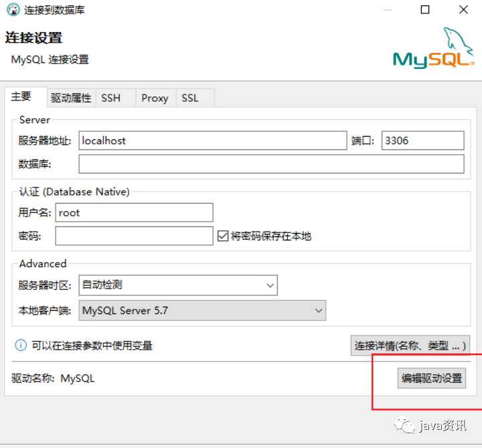
Task: Click the 用户名 field containing root
Action: point(134,212)
